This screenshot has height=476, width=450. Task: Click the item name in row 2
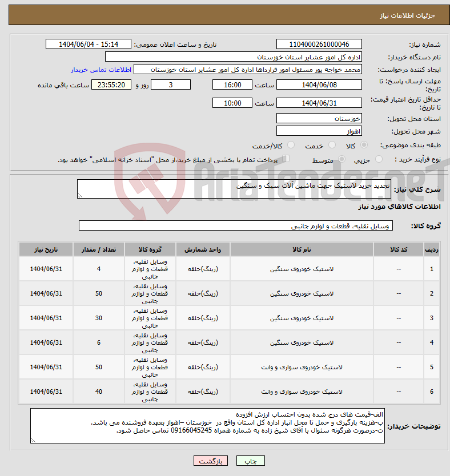[x=302, y=293]
